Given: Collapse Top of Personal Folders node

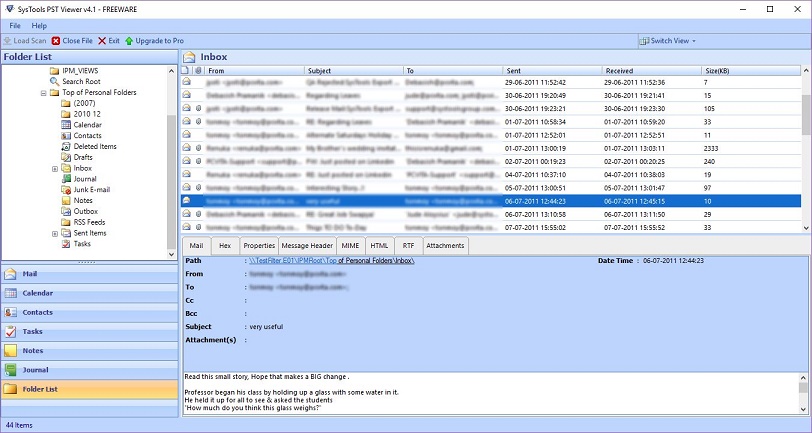Looking at the screenshot, I should tap(44, 93).
